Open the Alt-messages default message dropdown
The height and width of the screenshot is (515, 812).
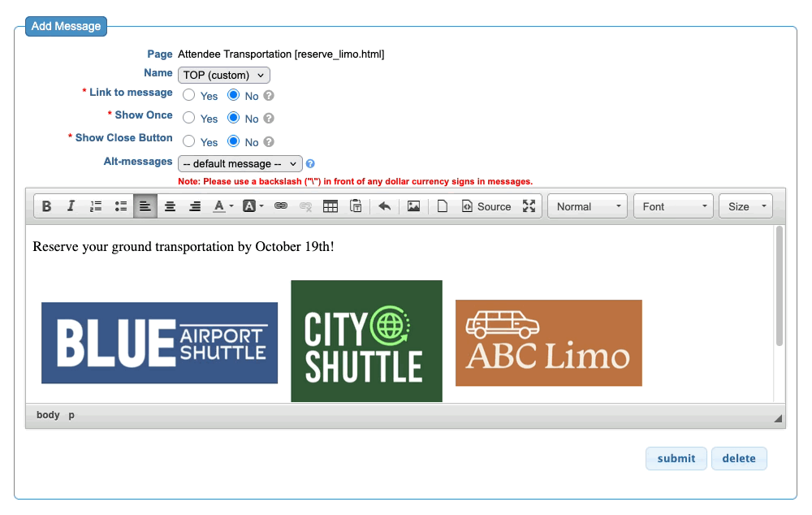click(x=240, y=164)
